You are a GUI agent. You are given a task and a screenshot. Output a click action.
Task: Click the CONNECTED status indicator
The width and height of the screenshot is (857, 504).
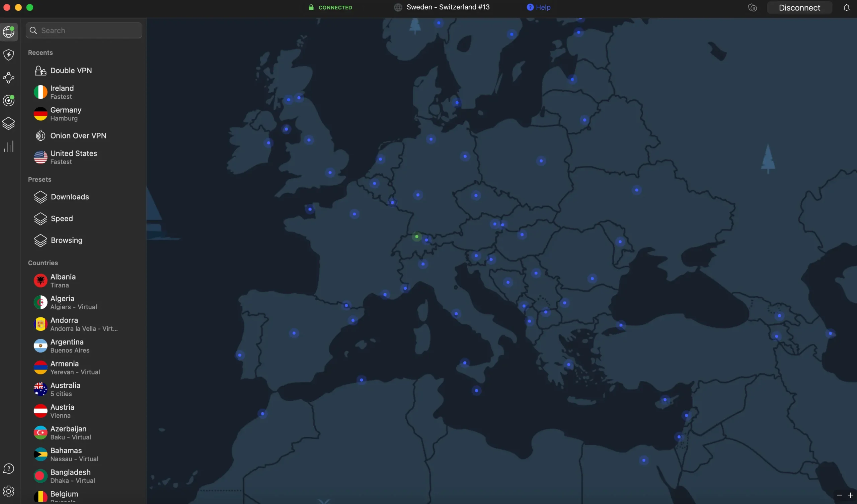click(330, 7)
